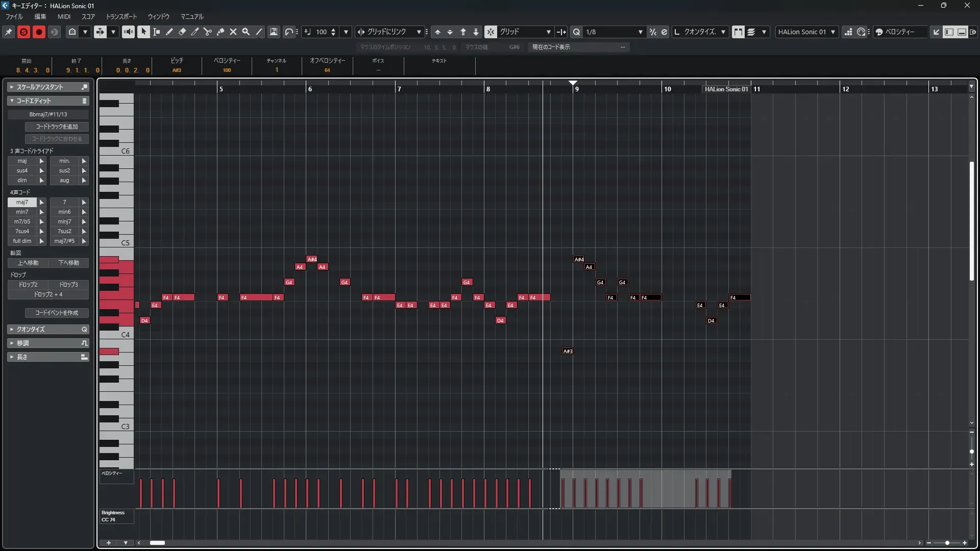Adjust the horizontal zoom slider at bottom right

pos(947,543)
